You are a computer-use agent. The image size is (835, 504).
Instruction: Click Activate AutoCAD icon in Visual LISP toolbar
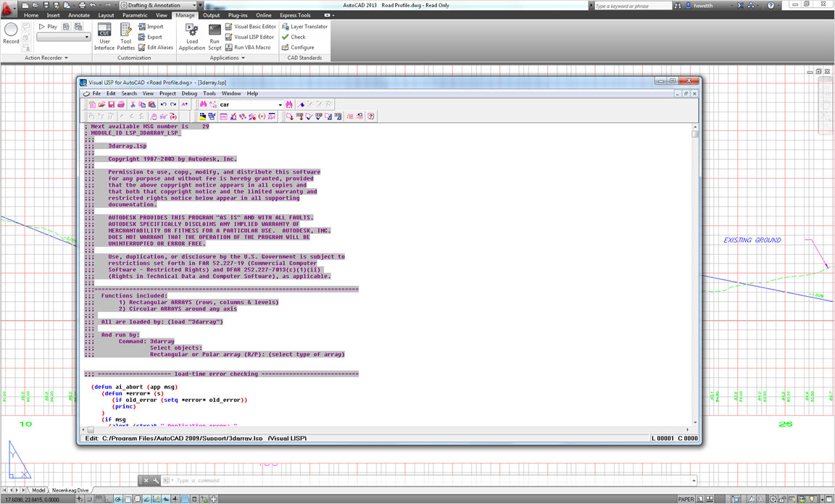[x=202, y=116]
